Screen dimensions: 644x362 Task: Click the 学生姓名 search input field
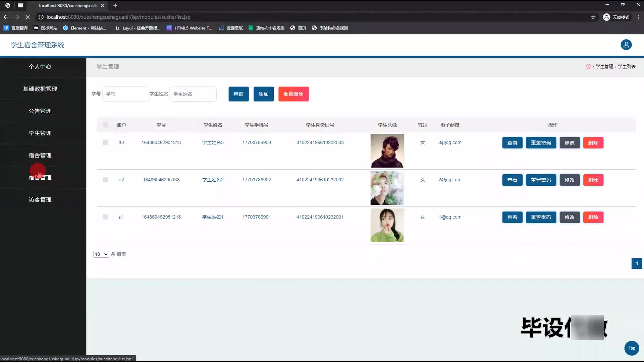coord(193,94)
